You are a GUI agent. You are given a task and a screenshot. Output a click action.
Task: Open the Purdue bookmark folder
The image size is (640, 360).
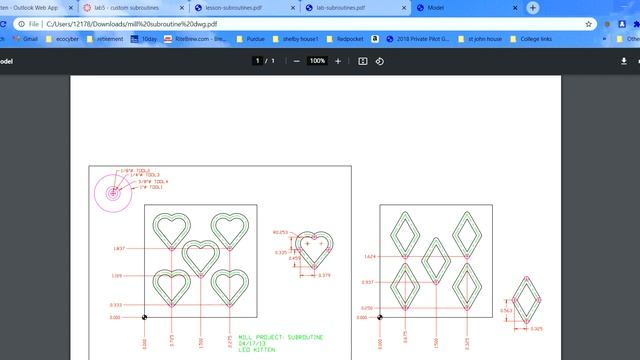251,39
